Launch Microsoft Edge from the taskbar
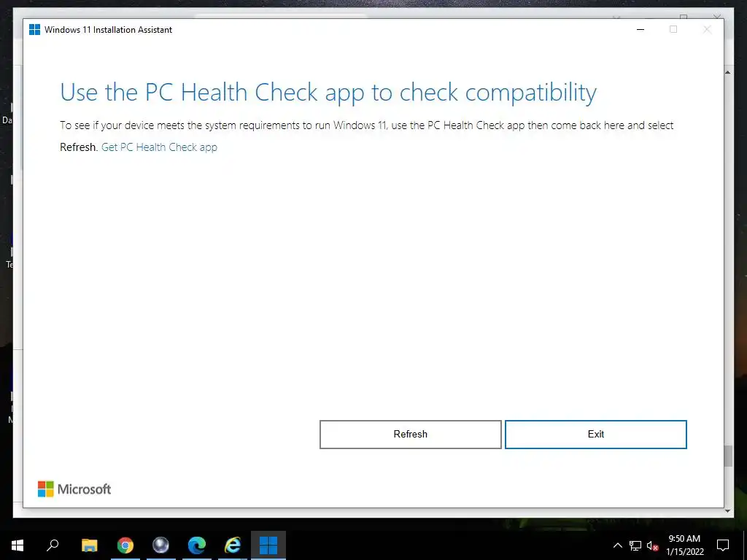The width and height of the screenshot is (747, 560). coord(197,545)
